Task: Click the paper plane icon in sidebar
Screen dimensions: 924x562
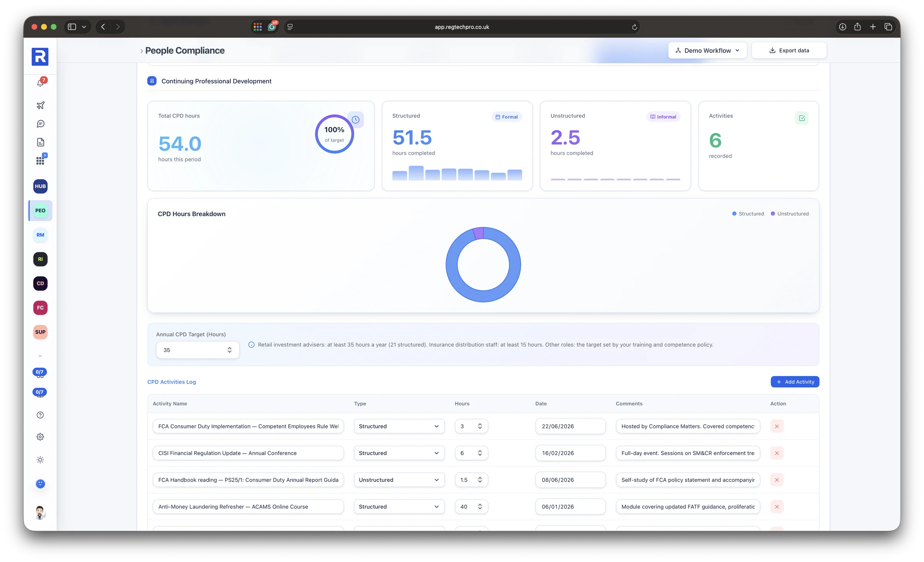Action: (x=40, y=105)
